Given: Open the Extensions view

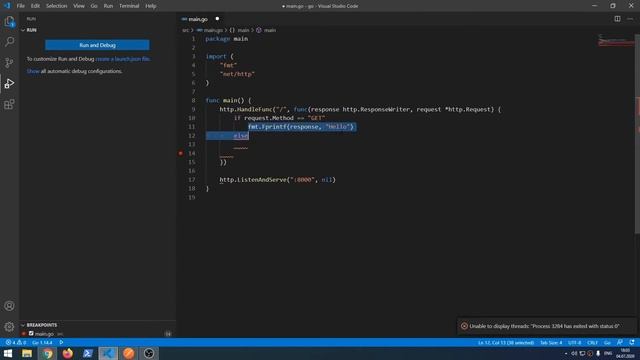Looking at the screenshot, I should (9, 104).
